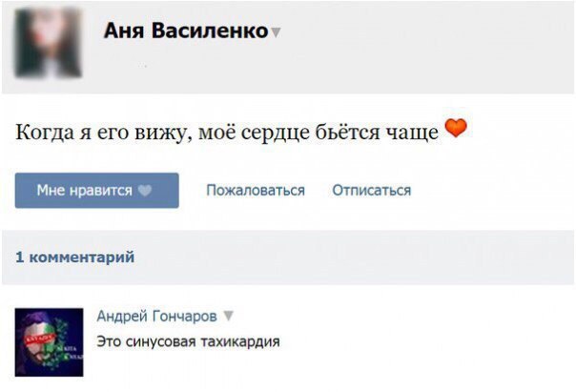The height and width of the screenshot is (392, 576).
Task: Report the post via "Пожаловаться"
Action: tap(256, 191)
